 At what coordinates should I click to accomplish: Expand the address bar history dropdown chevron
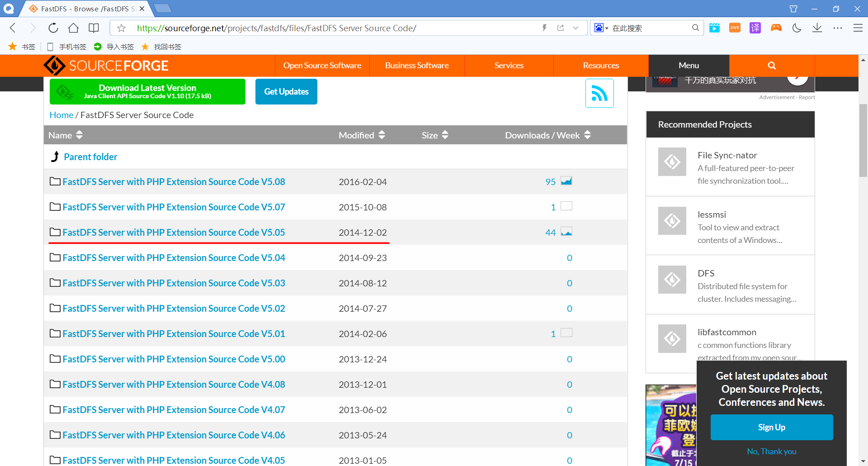pyautogui.click(x=576, y=28)
